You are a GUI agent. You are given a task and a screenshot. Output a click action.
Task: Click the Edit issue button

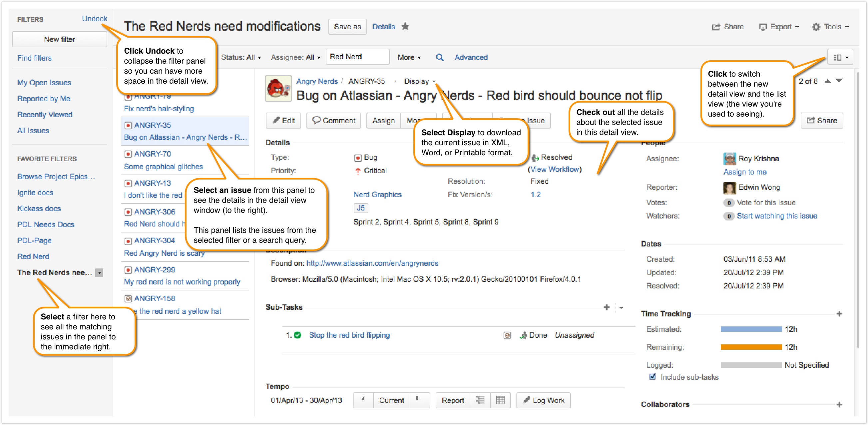[x=284, y=121]
